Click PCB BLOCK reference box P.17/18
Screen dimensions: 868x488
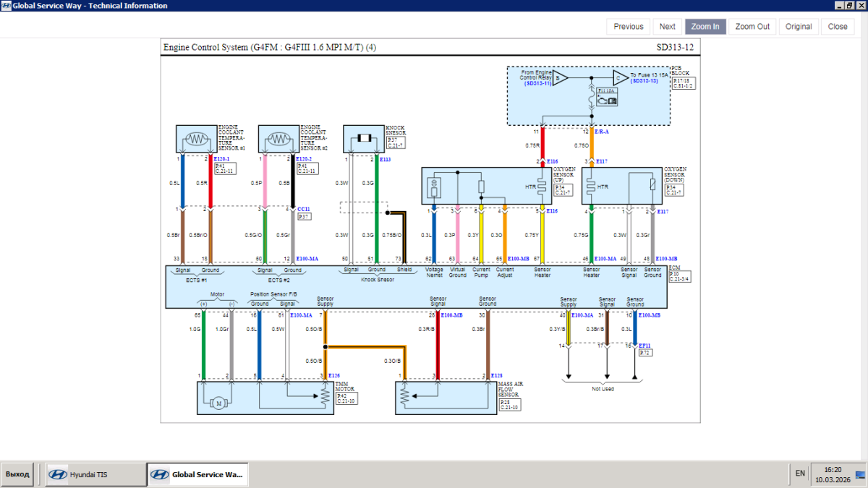pyautogui.click(x=683, y=82)
